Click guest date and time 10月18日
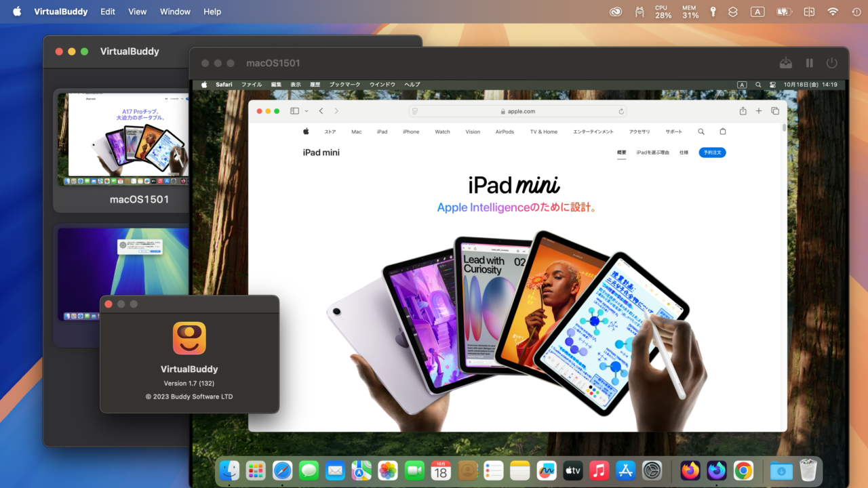The height and width of the screenshot is (488, 868). pos(810,85)
